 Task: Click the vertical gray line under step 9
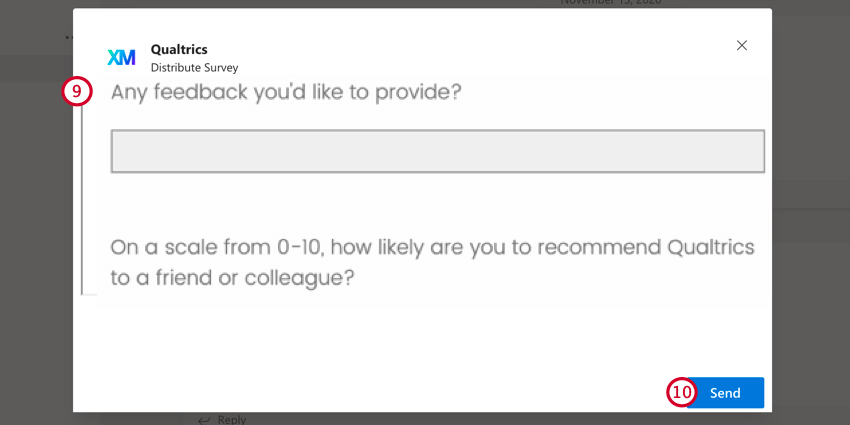click(82, 201)
